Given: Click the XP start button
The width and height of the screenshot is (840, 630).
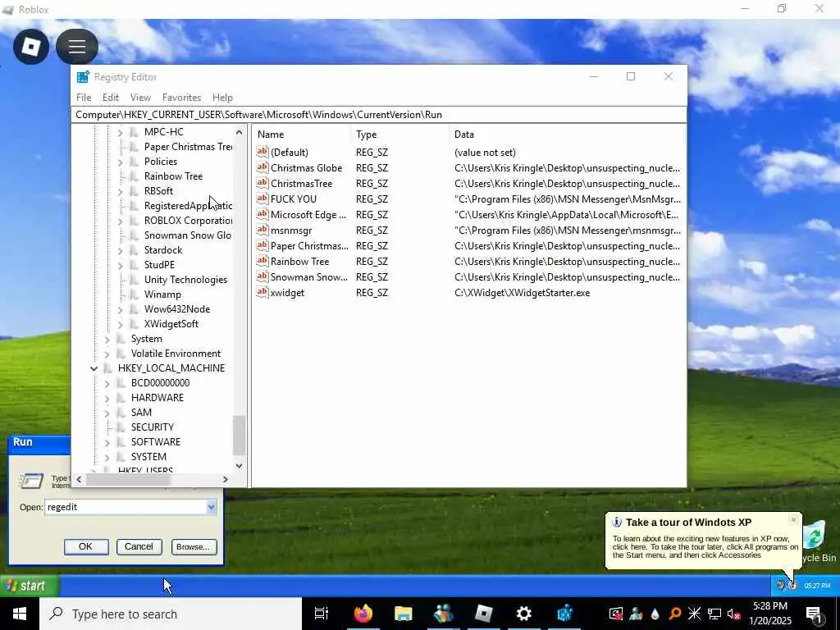Looking at the screenshot, I should (30, 586).
